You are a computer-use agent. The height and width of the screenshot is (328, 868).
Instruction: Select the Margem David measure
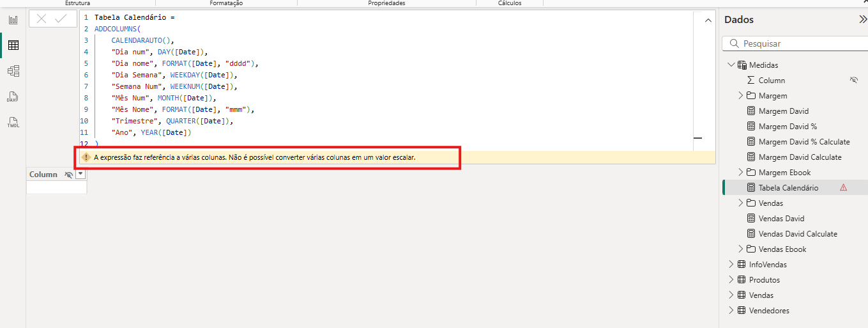(783, 111)
